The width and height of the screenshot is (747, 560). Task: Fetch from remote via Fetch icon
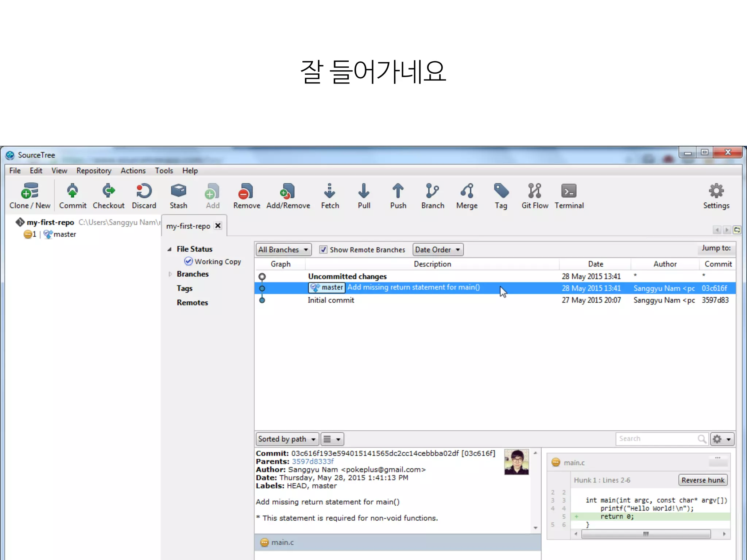(330, 196)
